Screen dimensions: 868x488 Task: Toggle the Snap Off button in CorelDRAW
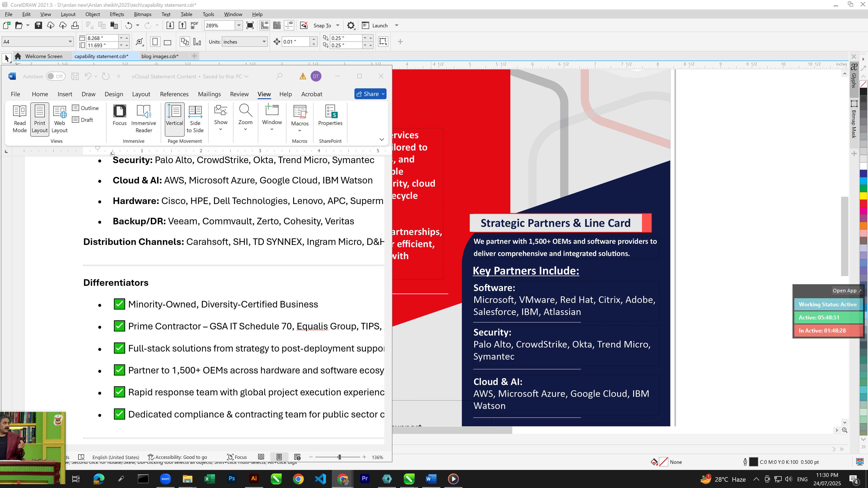pos(304,26)
